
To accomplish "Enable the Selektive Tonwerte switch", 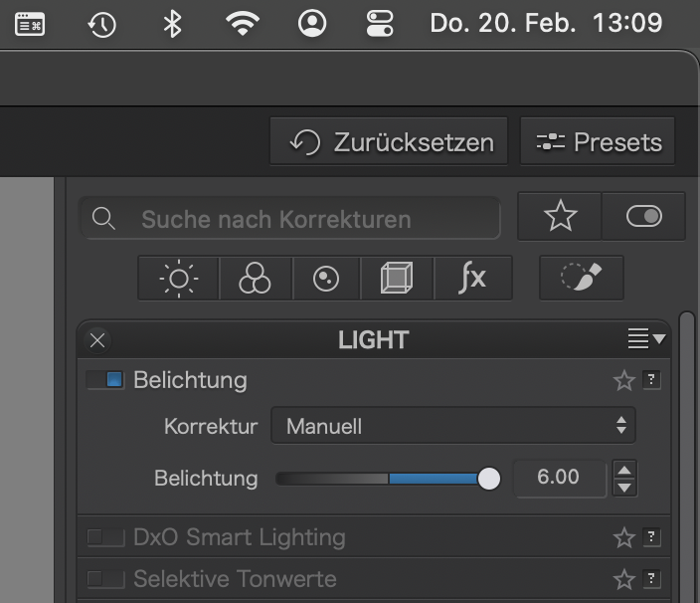I will 105,579.
